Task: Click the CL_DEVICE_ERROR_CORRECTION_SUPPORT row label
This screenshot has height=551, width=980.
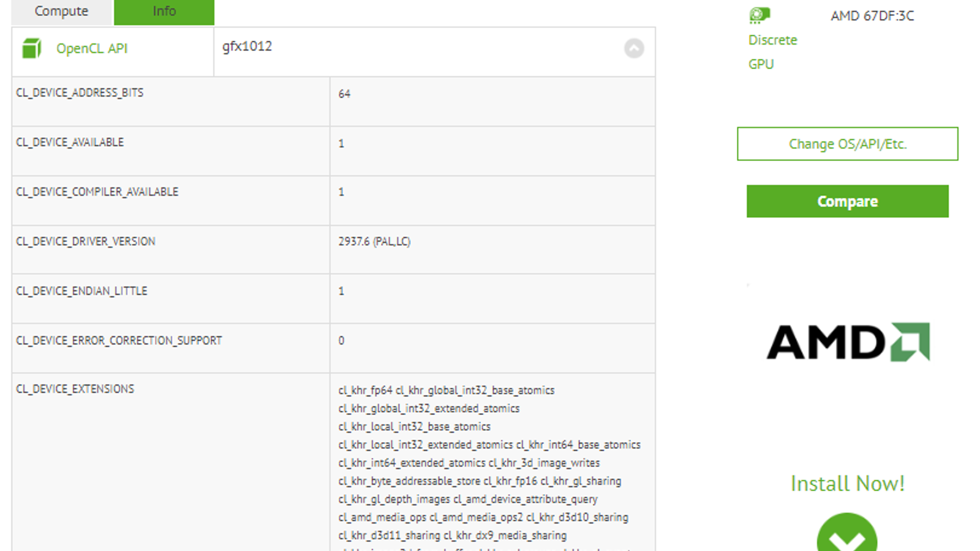Action: point(119,341)
